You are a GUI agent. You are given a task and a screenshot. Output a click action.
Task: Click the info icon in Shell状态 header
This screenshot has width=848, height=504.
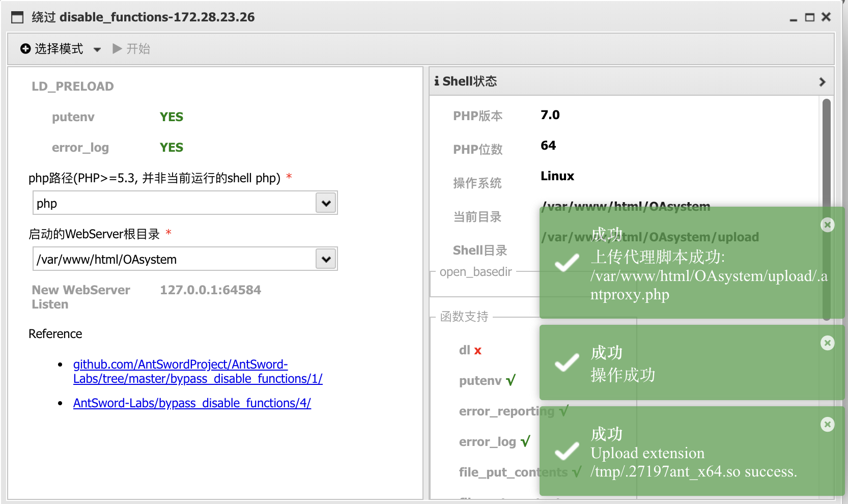click(x=437, y=81)
